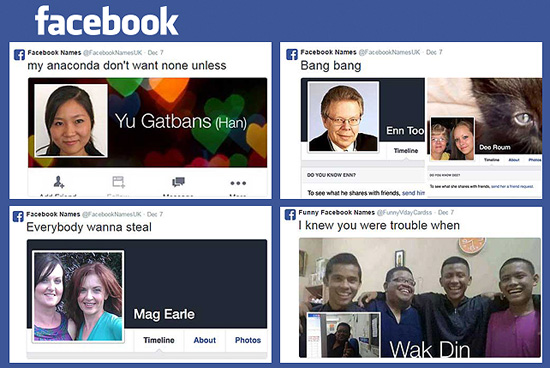Click the Add Friend icon under Yu Gatbans

click(x=59, y=182)
